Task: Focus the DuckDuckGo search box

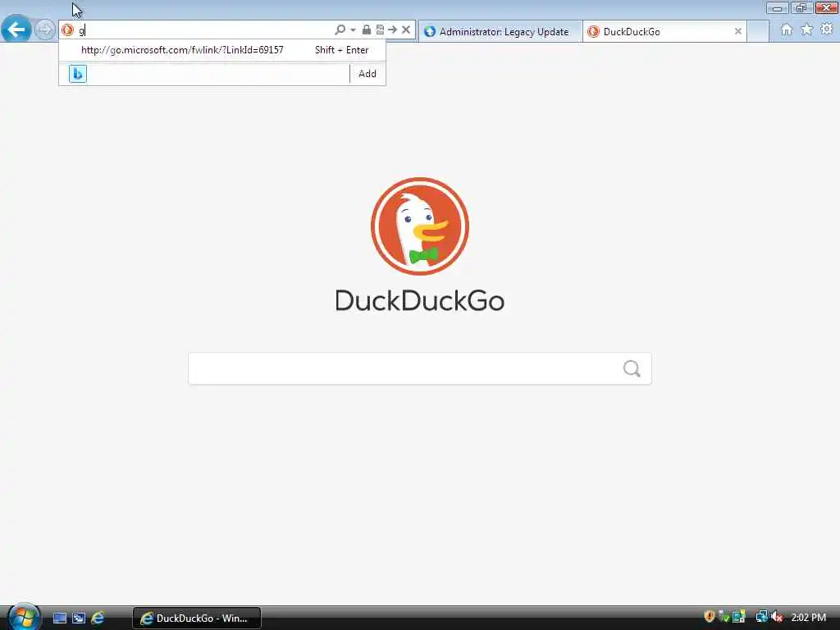Action: 419,368
